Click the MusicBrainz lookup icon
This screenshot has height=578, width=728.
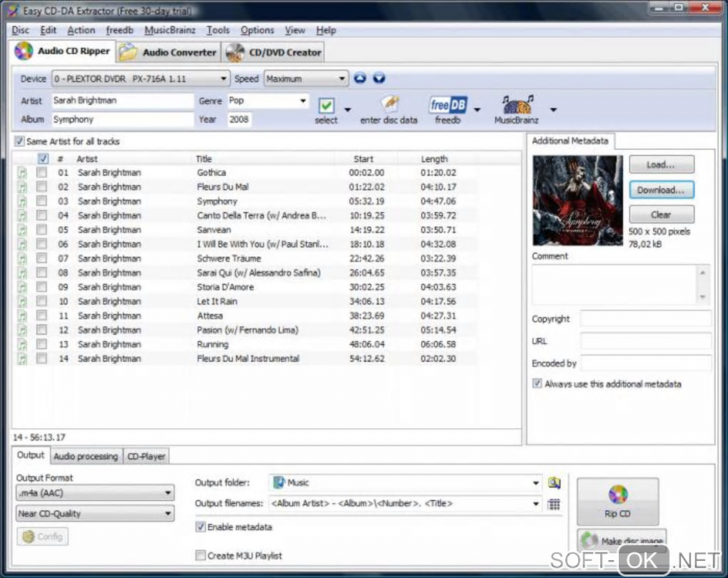pyautogui.click(x=517, y=106)
